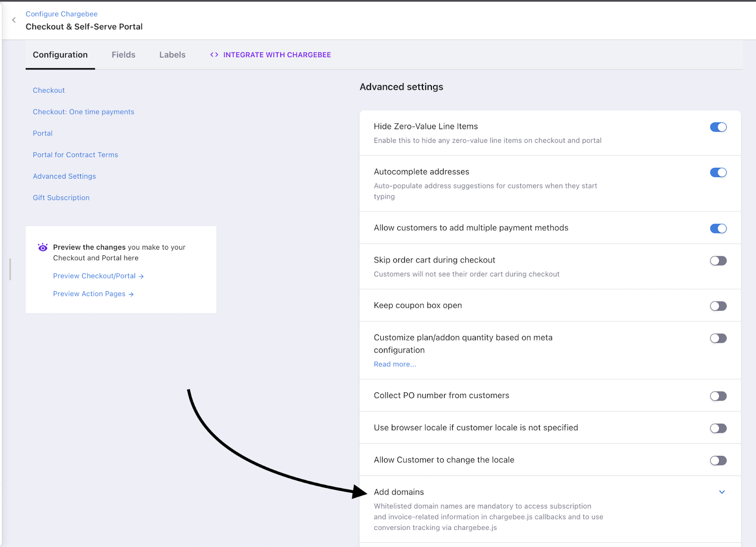Open the Configure Chargebee breadcrumb link

61,14
